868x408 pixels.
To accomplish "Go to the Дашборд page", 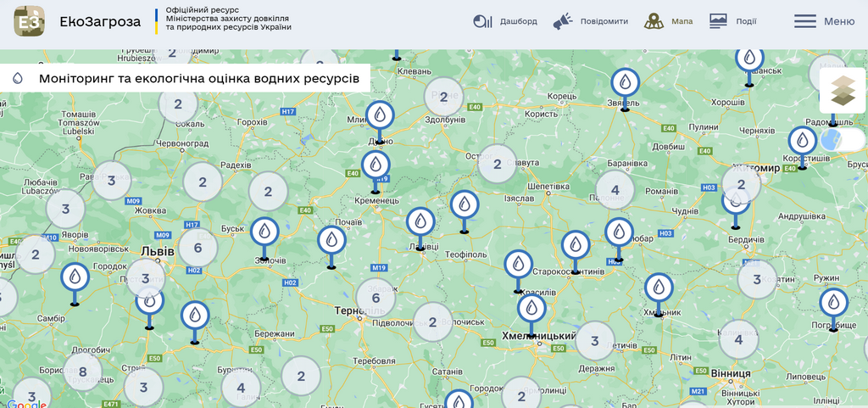I will (505, 21).
